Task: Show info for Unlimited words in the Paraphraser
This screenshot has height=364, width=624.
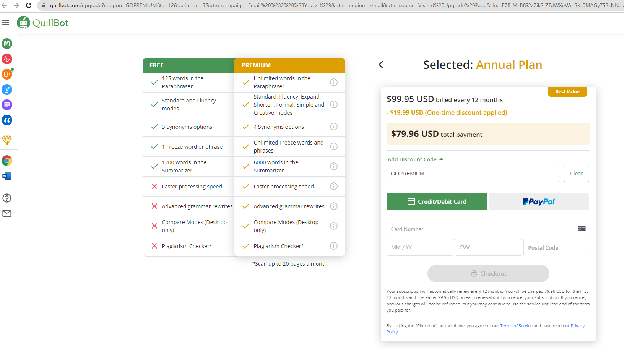Action: click(334, 82)
